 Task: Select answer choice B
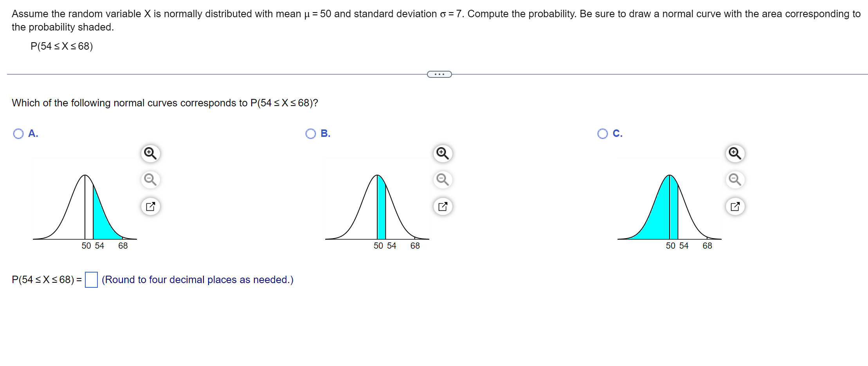coord(310,133)
